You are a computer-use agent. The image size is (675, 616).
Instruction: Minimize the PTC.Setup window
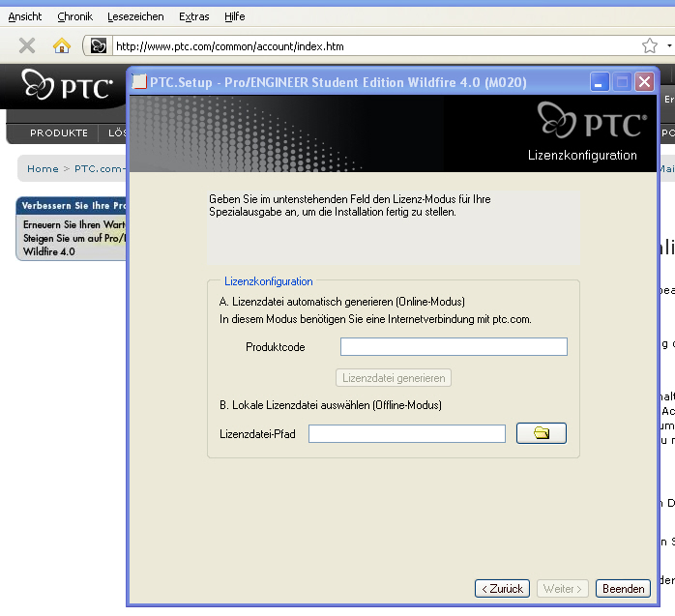(x=599, y=82)
